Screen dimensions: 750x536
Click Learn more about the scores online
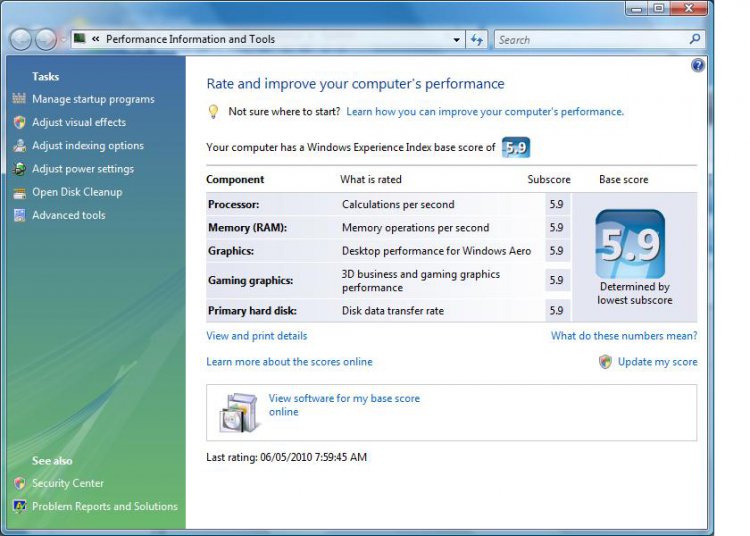[289, 362]
